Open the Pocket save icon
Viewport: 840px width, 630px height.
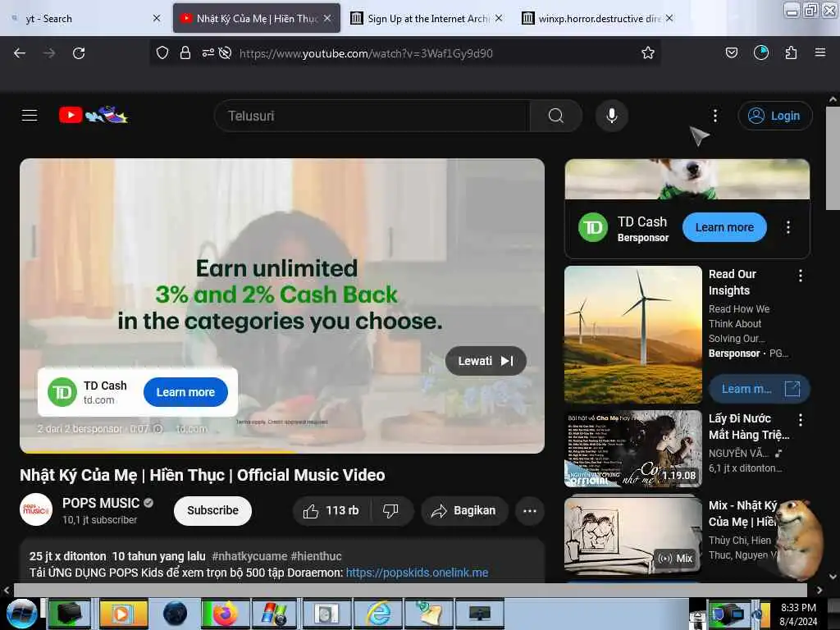coord(731,52)
